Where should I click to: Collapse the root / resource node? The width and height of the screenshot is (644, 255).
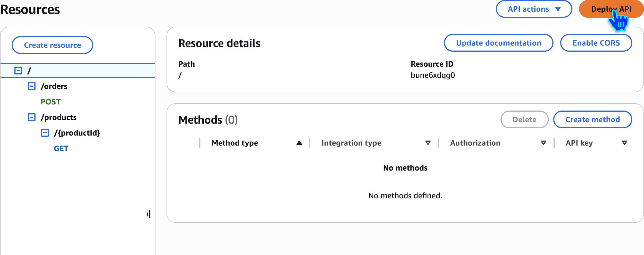(18, 71)
